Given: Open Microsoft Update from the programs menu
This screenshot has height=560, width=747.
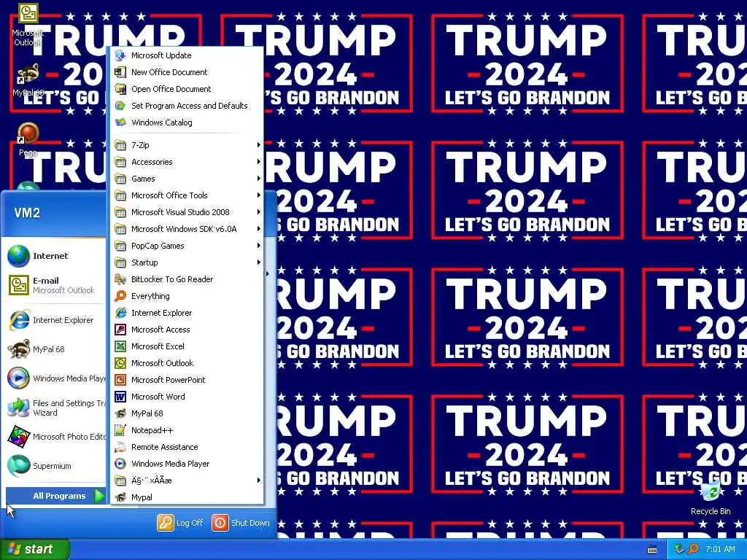Looking at the screenshot, I should pyautogui.click(x=187, y=55).
